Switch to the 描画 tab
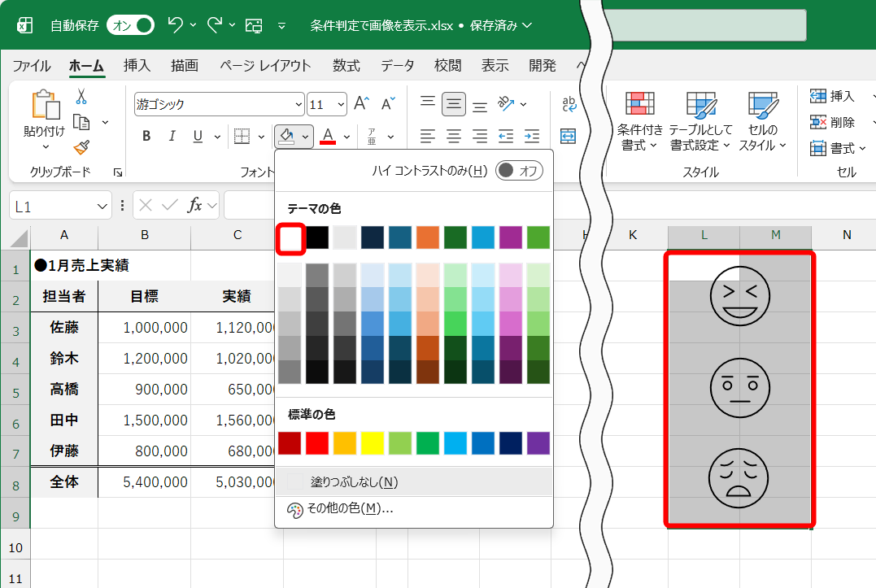Image resolution: width=876 pixels, height=588 pixels. tap(185, 66)
